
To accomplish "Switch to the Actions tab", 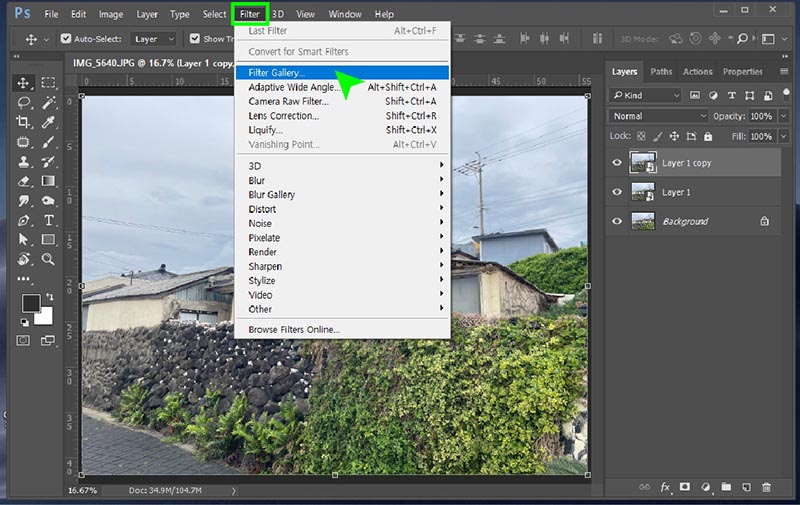I will click(697, 71).
